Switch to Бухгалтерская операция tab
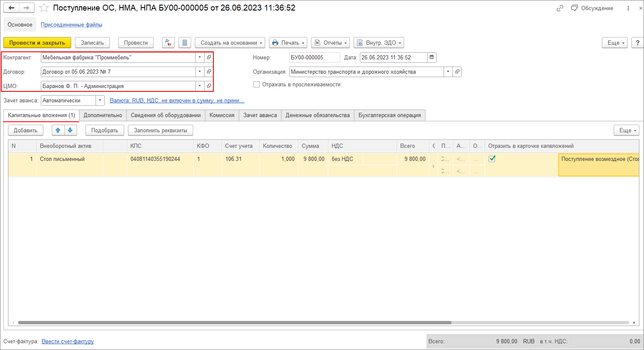The height and width of the screenshot is (350, 644). (x=390, y=115)
